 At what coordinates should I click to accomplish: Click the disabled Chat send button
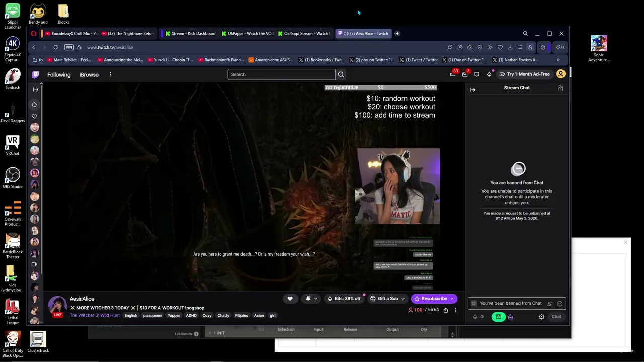click(556, 317)
